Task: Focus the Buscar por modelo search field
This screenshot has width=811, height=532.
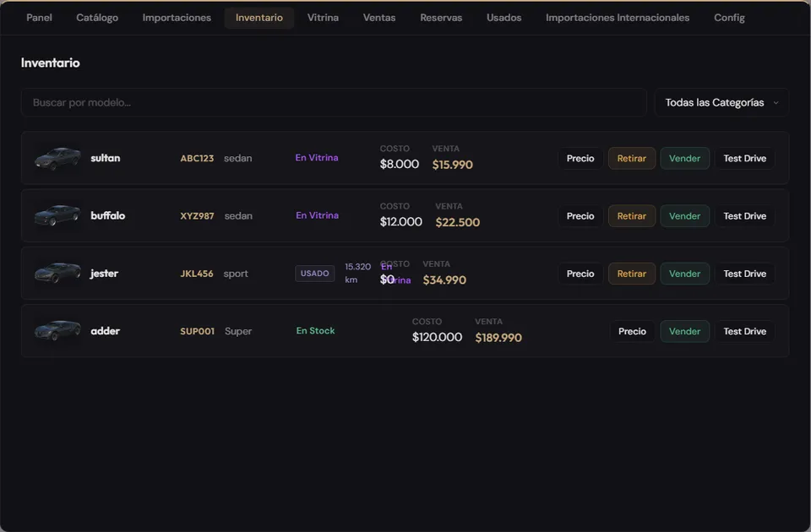Action: click(x=334, y=102)
